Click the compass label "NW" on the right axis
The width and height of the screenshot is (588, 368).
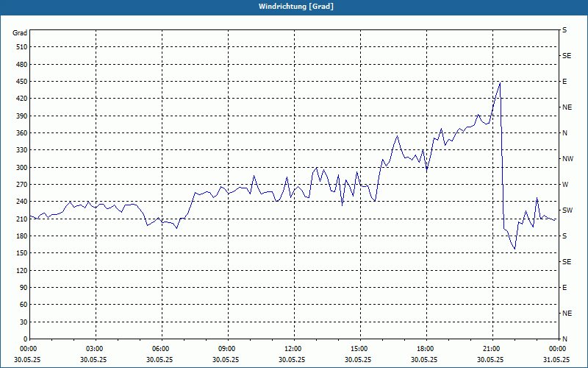point(567,159)
